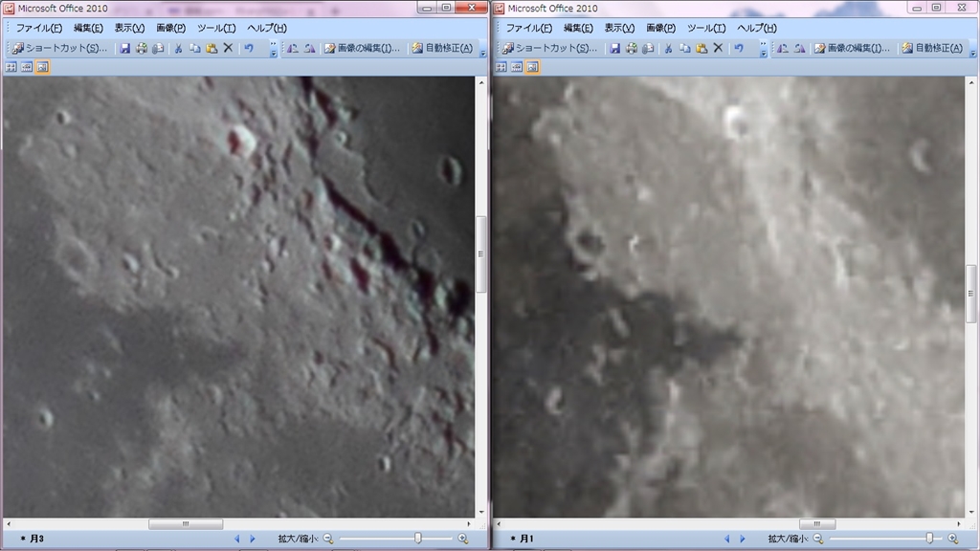Open ファイル(F) menu in right window
Viewport: 980px width, 551px height.
tap(528, 28)
